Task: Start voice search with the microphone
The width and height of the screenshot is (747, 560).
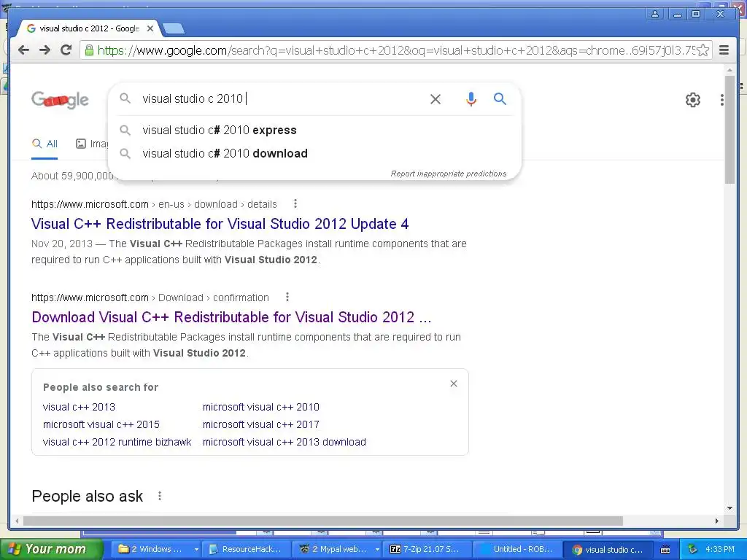Action: 471,99
